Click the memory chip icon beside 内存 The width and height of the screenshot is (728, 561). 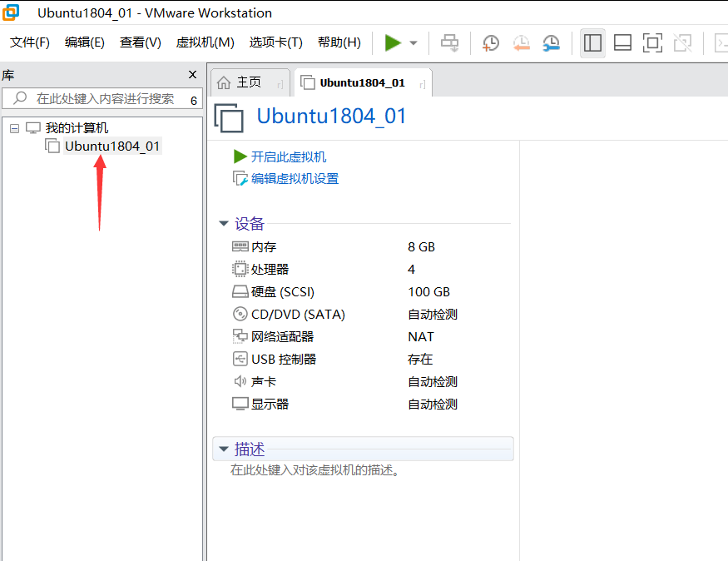pyautogui.click(x=240, y=246)
